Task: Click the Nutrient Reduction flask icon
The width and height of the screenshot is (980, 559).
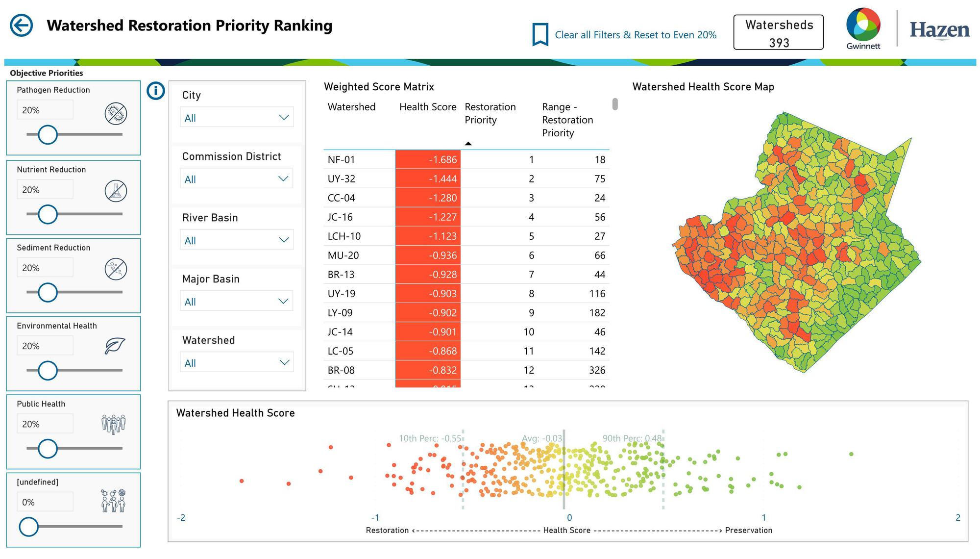Action: click(116, 191)
